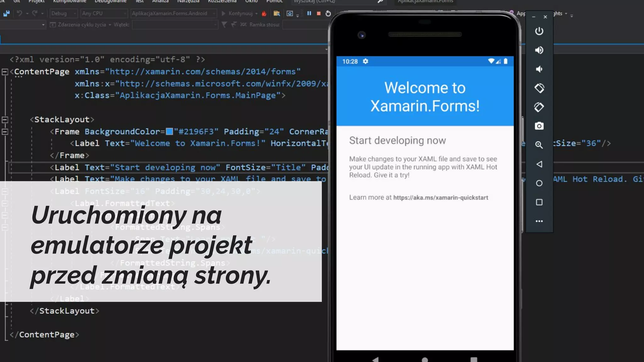Click the Undo arrow icon
644x362 pixels.
click(x=19, y=13)
